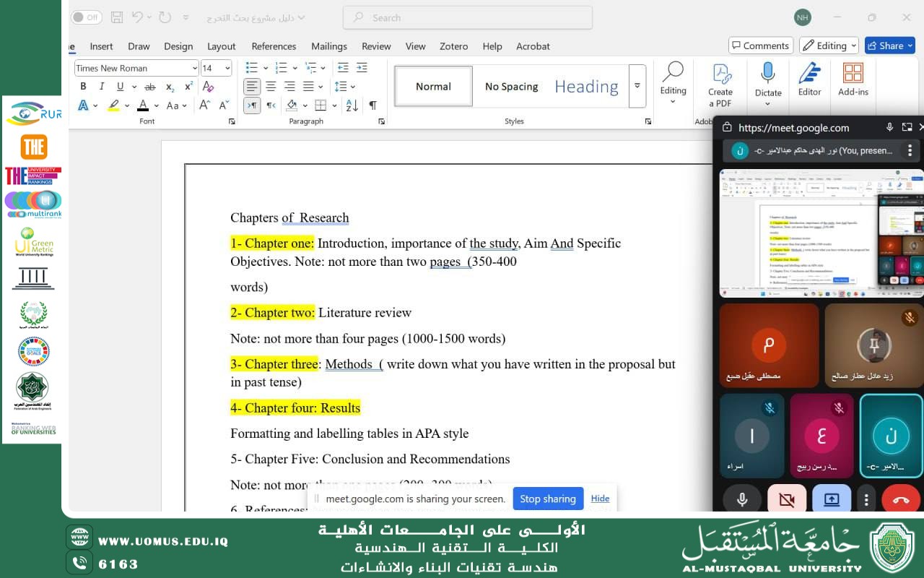Open the font name dropdown
The width and height of the screenshot is (924, 578).
194,68
